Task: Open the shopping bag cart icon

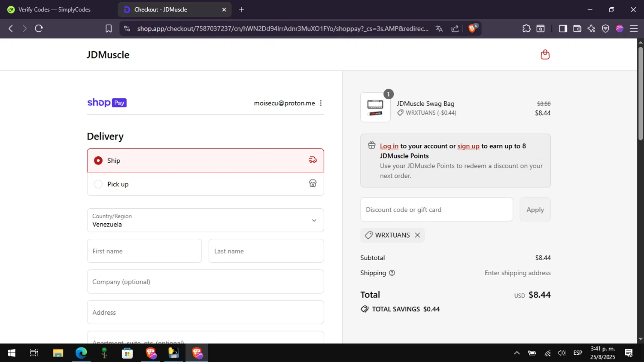Action: [545, 55]
